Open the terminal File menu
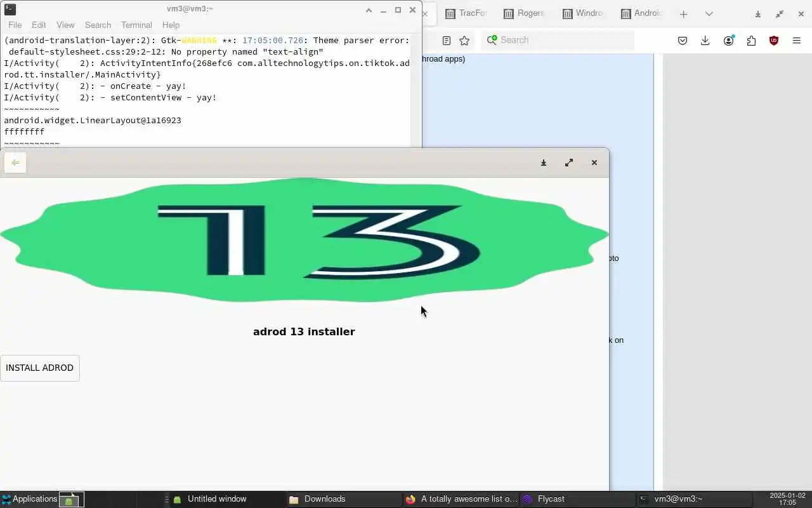Image resolution: width=812 pixels, height=508 pixels. pyautogui.click(x=15, y=25)
